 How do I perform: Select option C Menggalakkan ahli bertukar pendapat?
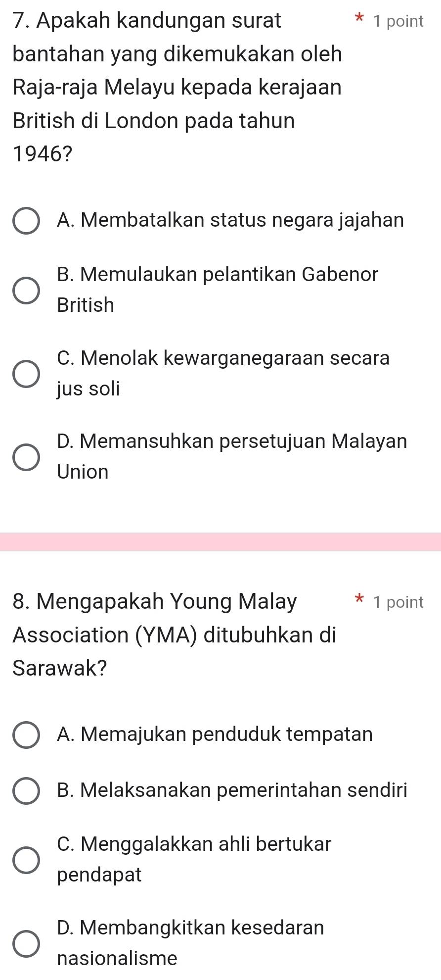click(x=27, y=860)
